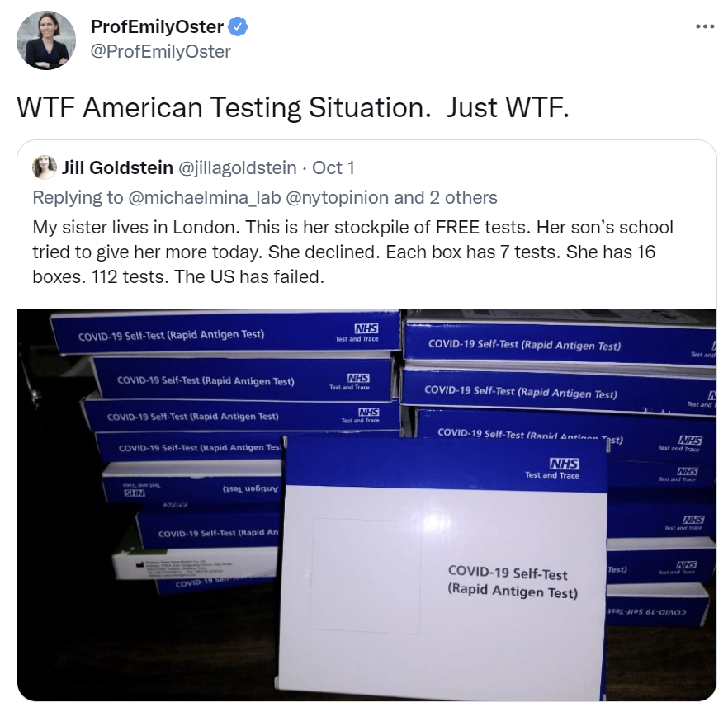Click the 'WTF American Testing Situation' tweet text
This screenshot has height=712, width=728.
pyautogui.click(x=293, y=107)
